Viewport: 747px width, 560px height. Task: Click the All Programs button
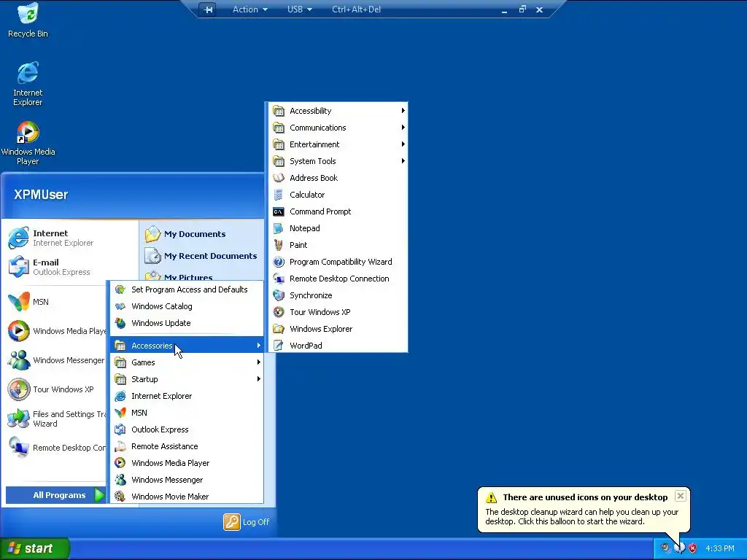point(55,495)
